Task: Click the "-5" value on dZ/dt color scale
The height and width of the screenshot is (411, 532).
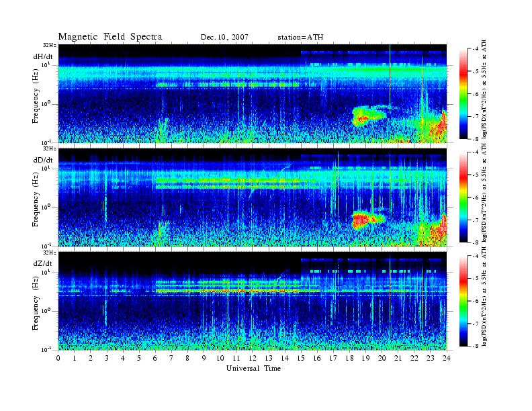Action: coord(476,279)
